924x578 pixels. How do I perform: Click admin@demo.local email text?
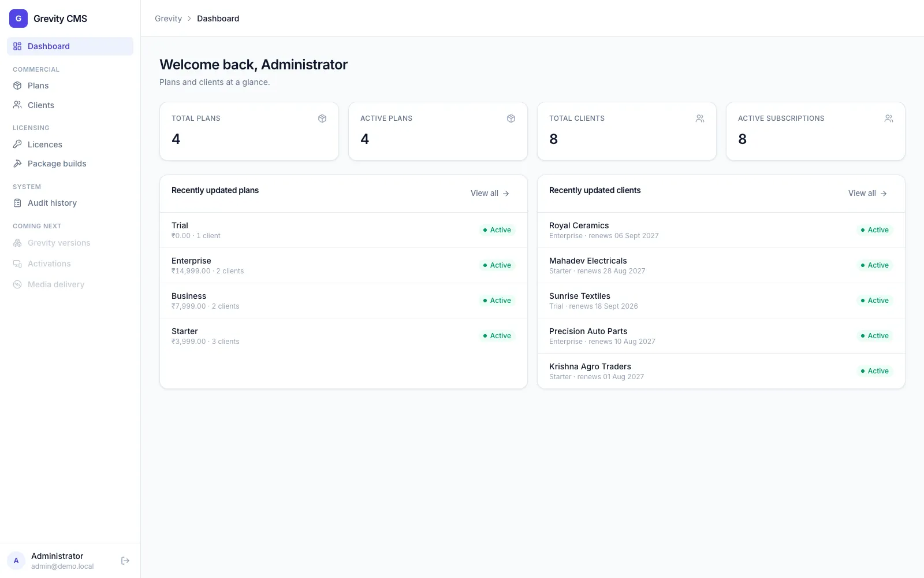(x=62, y=566)
